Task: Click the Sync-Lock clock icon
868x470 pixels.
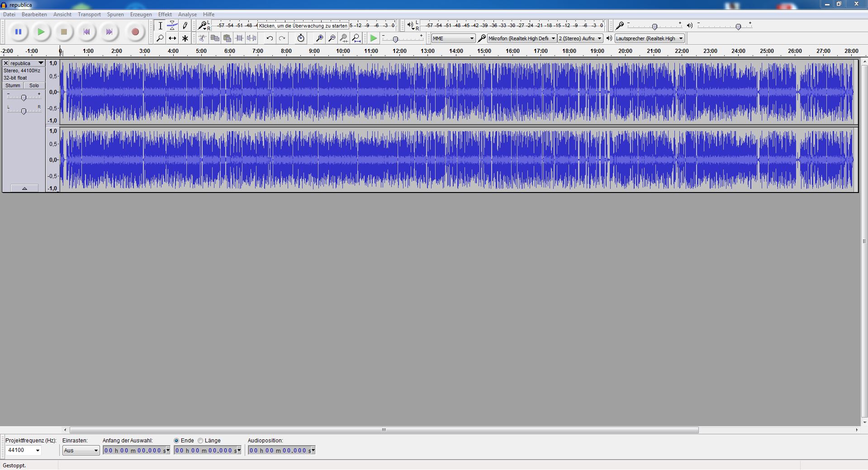Action: pos(301,38)
